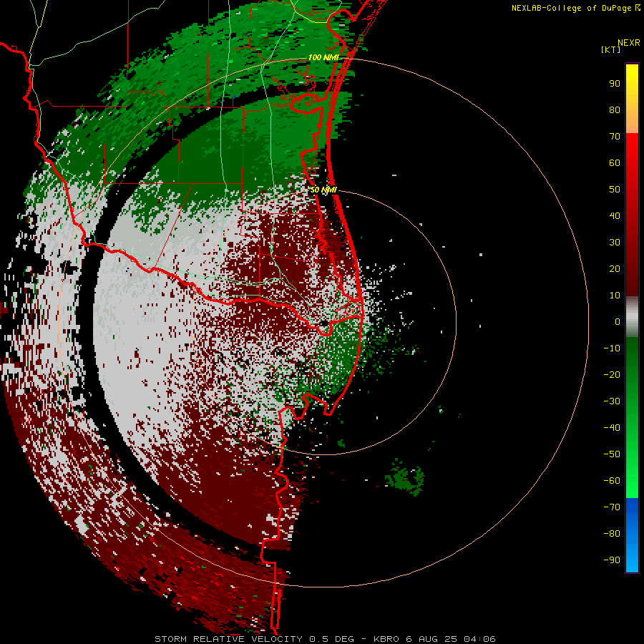Click the KT units label above scale
Image resolution: width=644 pixels, height=644 pixels.
click(x=610, y=49)
